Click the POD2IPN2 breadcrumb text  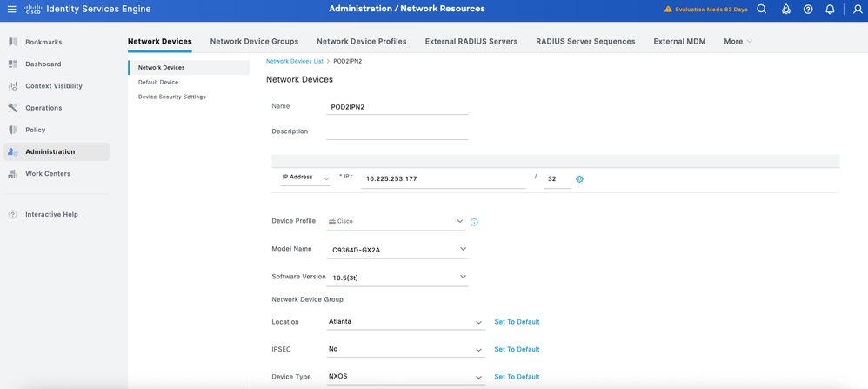coord(348,61)
